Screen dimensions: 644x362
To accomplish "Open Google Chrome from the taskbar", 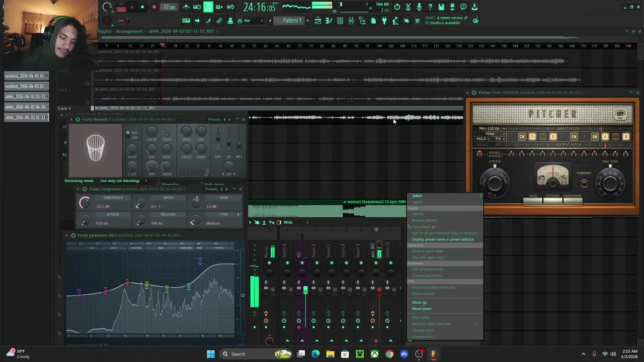I will [x=389, y=354].
